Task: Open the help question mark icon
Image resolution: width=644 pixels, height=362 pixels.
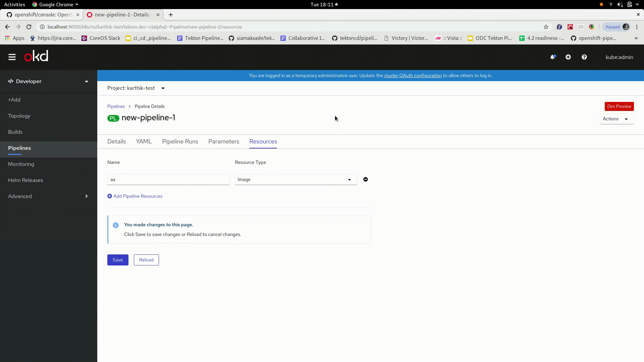Action: click(584, 57)
